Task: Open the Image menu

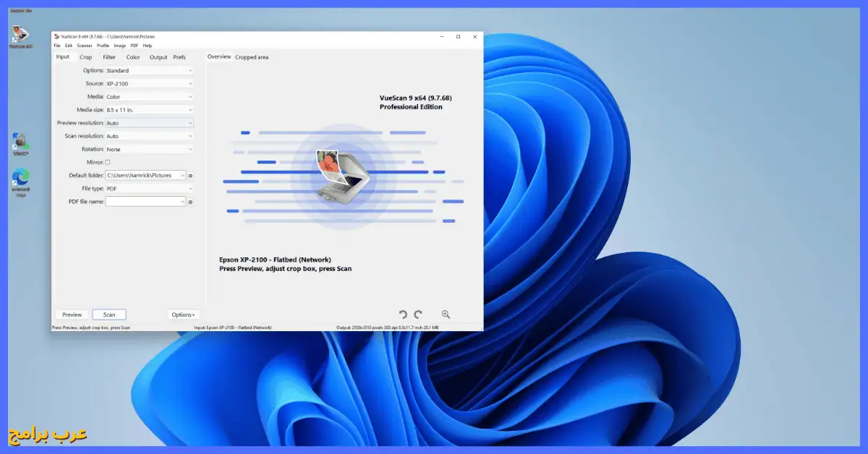Action: click(x=120, y=46)
